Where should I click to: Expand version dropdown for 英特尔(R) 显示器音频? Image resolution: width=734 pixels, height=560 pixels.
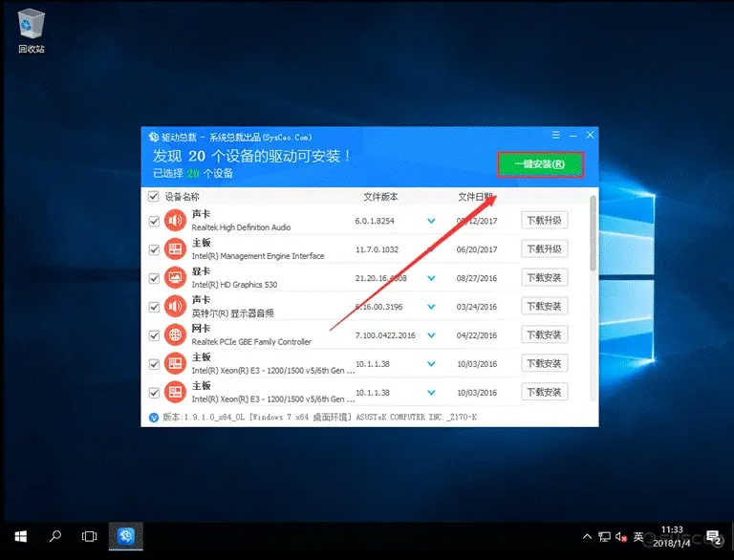coord(431,307)
